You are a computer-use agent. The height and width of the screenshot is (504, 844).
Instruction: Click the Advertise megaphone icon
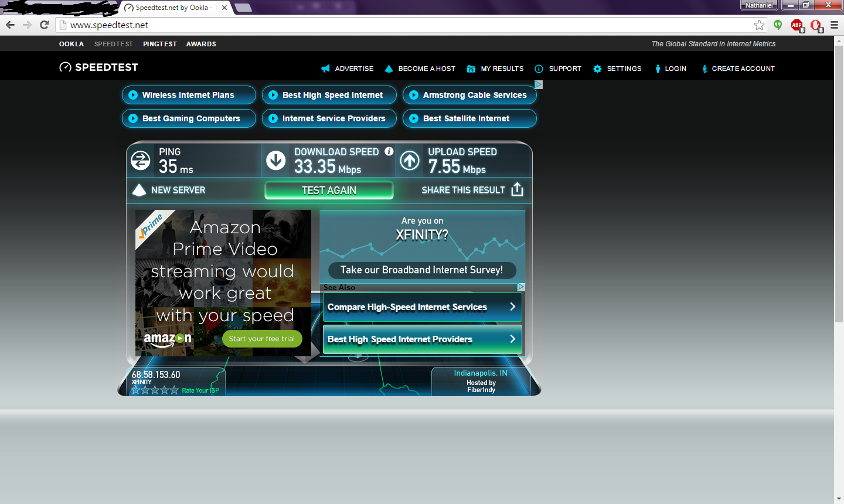pos(325,69)
